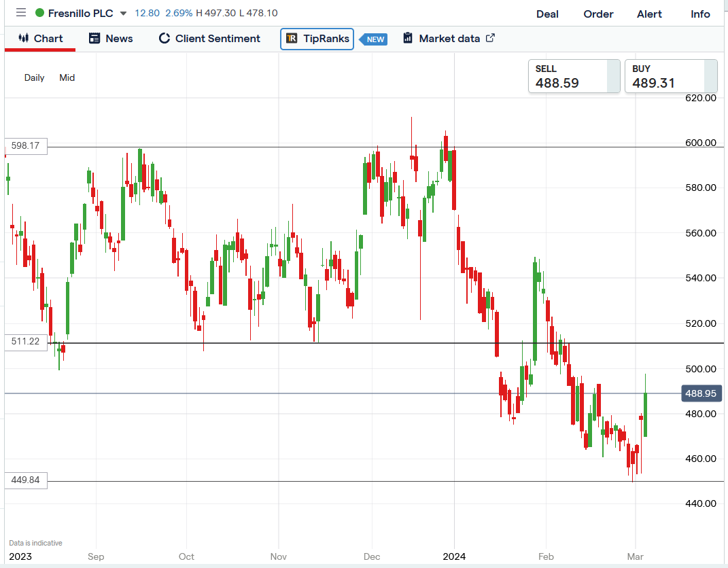Click the Sep date axis label

coord(96,556)
